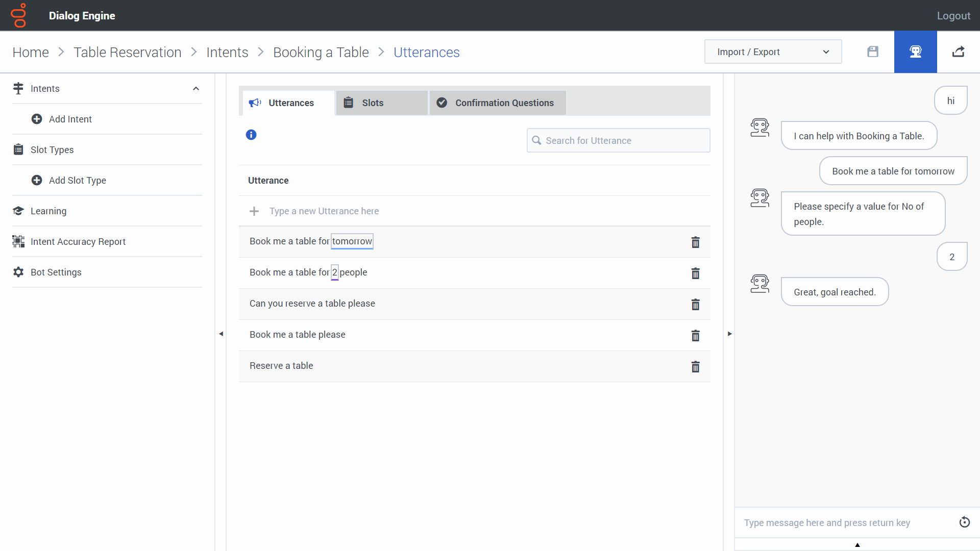Click the Search for Utterance field

618,140
